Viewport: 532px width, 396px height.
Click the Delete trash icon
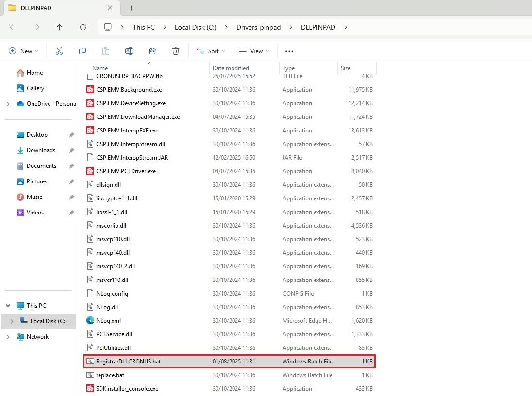176,51
